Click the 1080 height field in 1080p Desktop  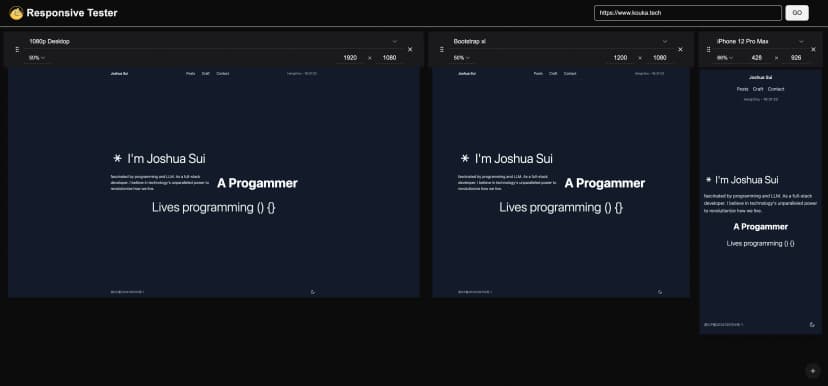389,58
